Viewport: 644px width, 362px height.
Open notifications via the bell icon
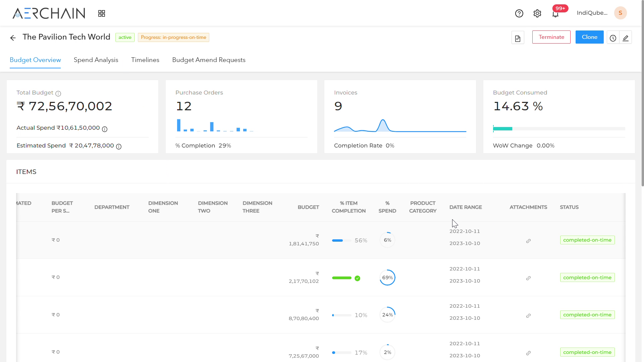556,14
